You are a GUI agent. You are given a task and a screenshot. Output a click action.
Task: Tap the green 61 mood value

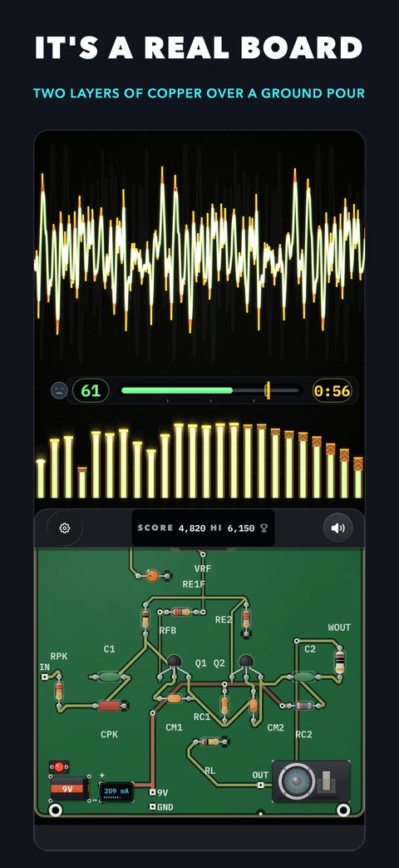click(91, 391)
